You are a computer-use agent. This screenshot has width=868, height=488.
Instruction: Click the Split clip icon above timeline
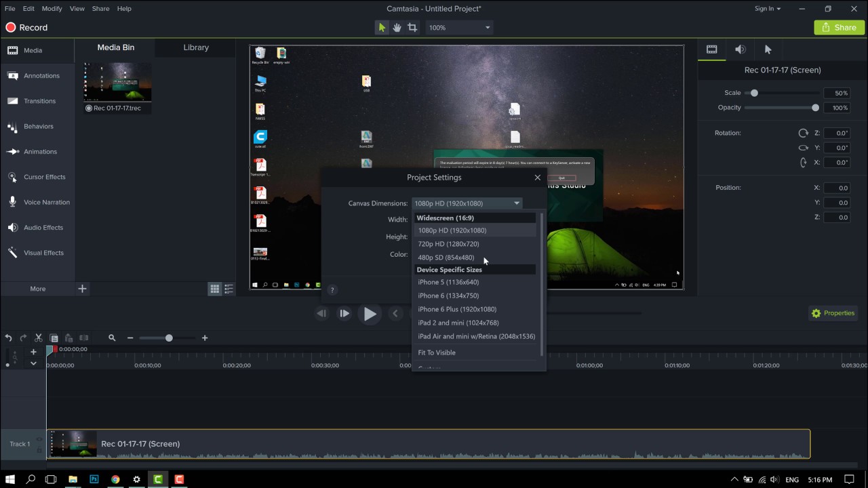(x=84, y=338)
